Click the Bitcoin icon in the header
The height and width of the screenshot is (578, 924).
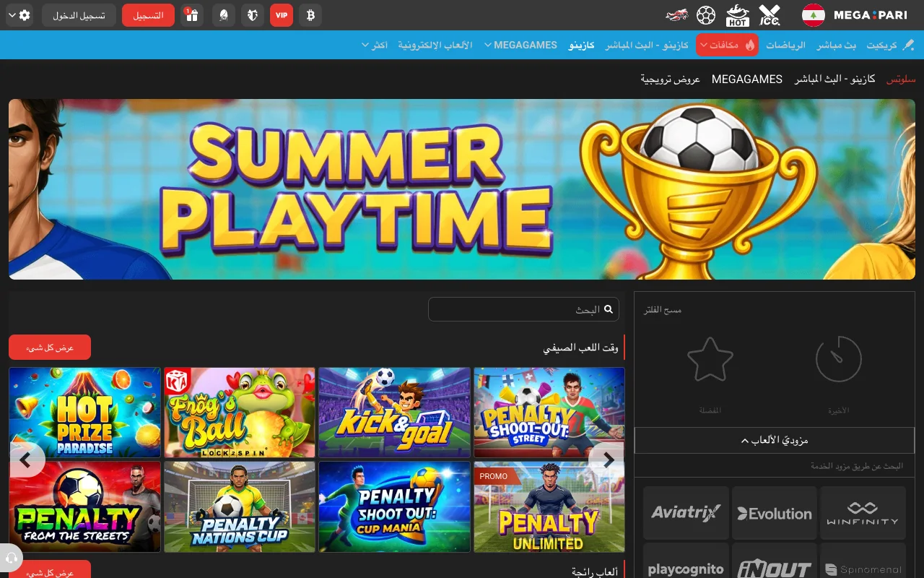(310, 15)
